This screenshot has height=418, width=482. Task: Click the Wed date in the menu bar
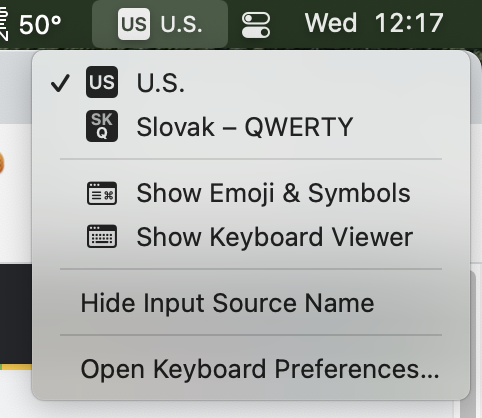tap(331, 23)
